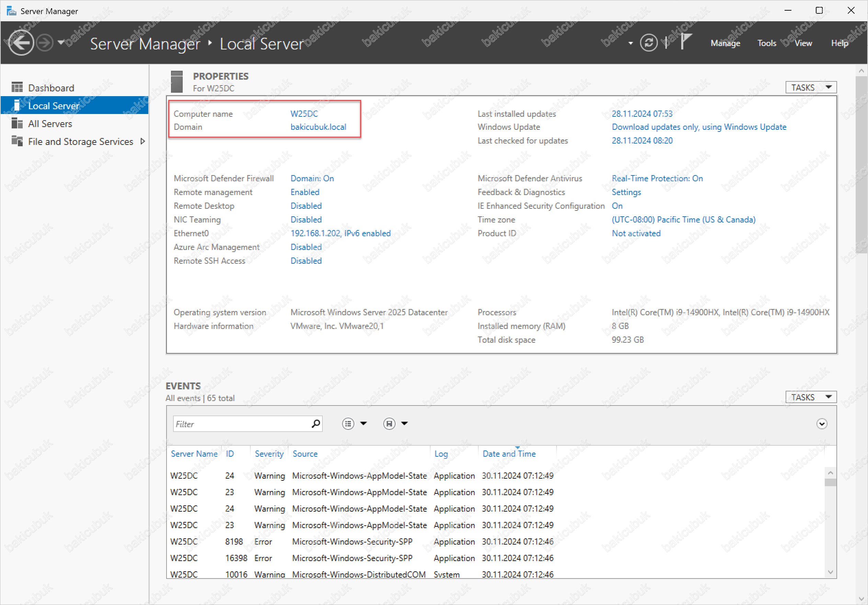Open the dropdown arrow left of Refresh

(630, 44)
